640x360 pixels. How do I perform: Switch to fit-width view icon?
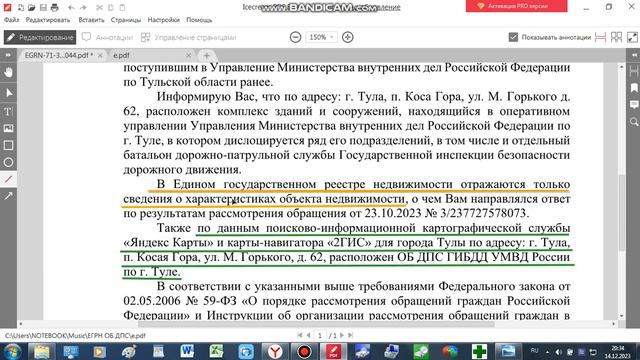pyautogui.click(x=600, y=37)
